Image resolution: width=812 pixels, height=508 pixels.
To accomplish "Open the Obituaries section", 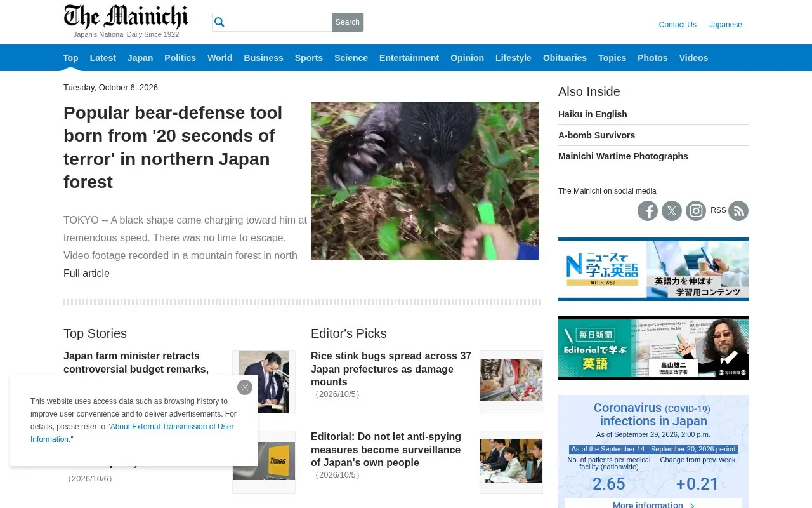I will [x=565, y=58].
